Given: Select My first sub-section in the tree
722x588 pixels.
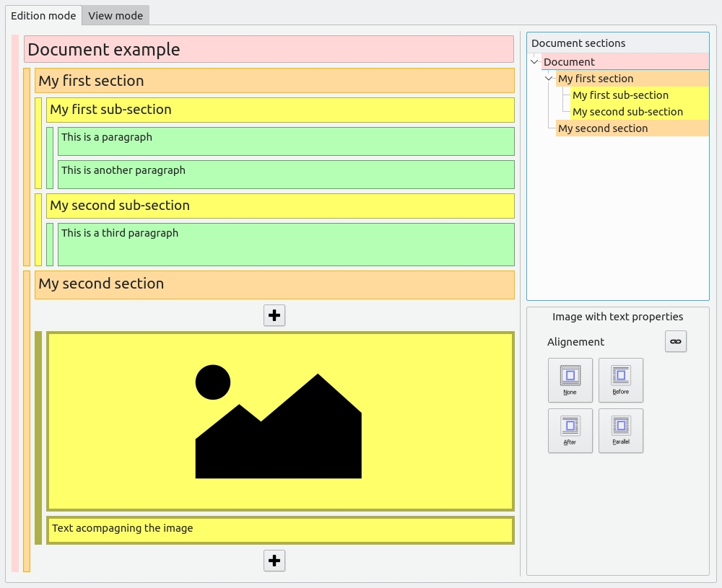Looking at the screenshot, I should (x=640, y=95).
